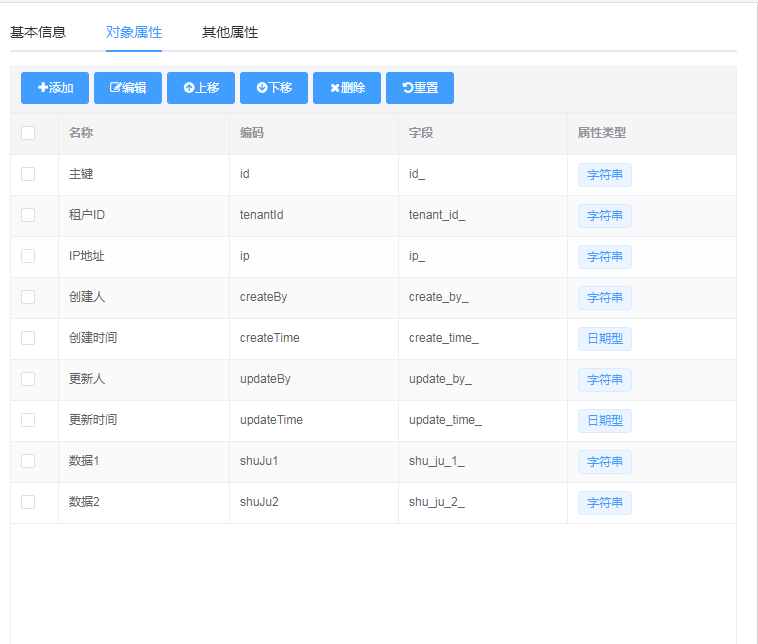Click the 名称 column header
The height and width of the screenshot is (644, 758).
[81, 133]
